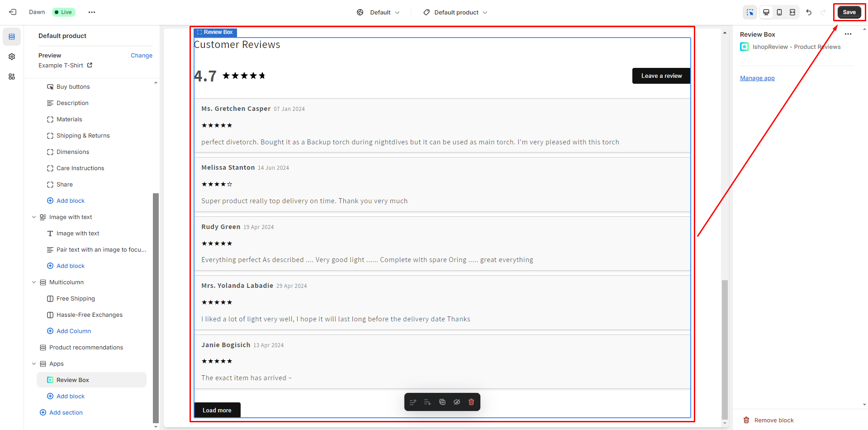This screenshot has height=430, width=868.
Task: Hide block using crossed-eye icon
Action: point(457,402)
